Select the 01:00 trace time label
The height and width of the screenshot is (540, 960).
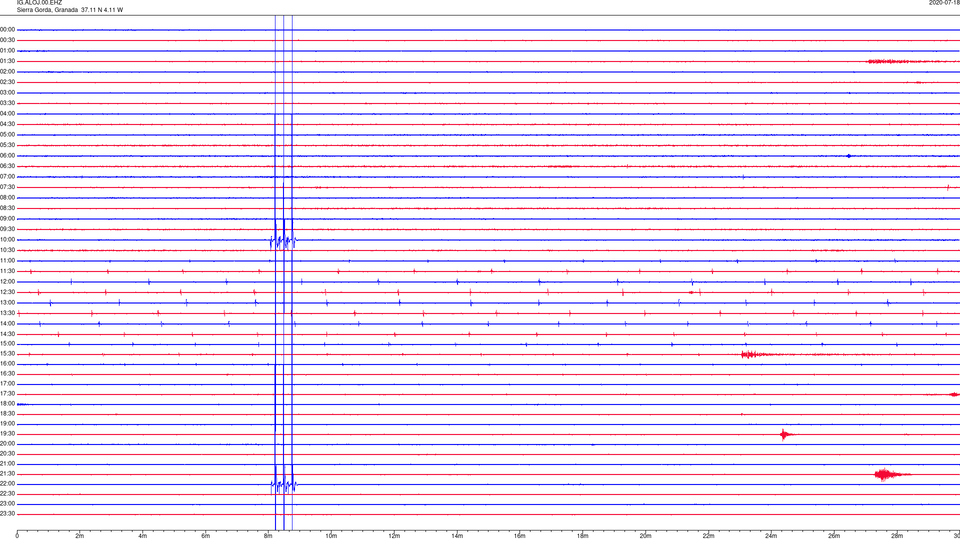click(7, 51)
